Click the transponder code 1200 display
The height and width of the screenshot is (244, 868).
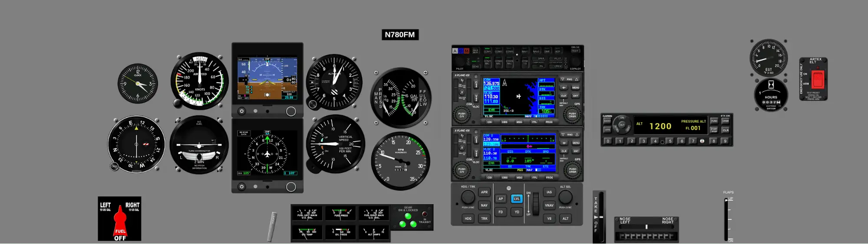point(660,126)
